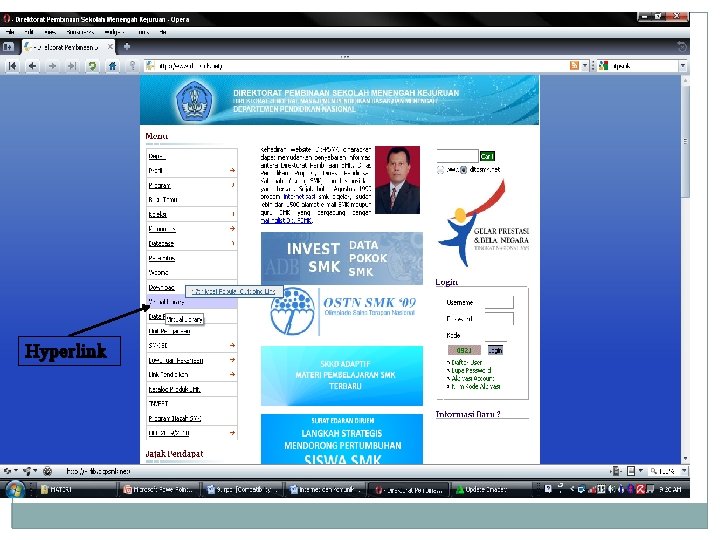Click the Rewind navigation button
Viewport: 720px width, 540px height.
pos(12,66)
